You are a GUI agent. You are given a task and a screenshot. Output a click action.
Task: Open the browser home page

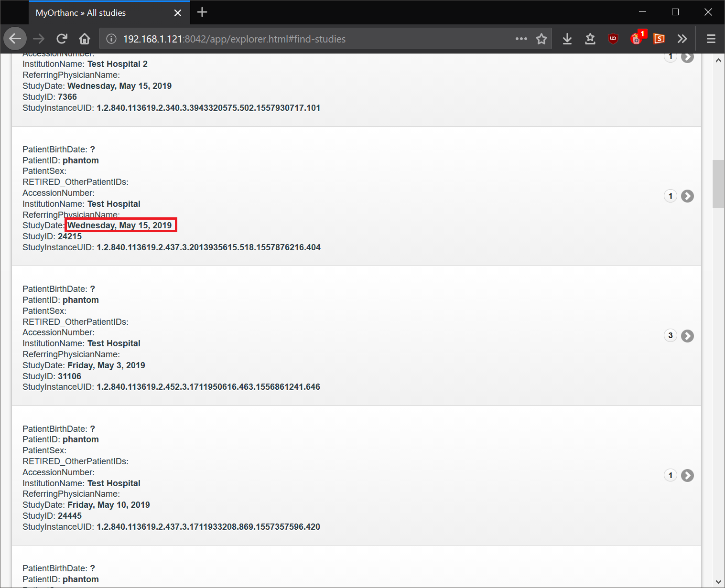(85, 39)
